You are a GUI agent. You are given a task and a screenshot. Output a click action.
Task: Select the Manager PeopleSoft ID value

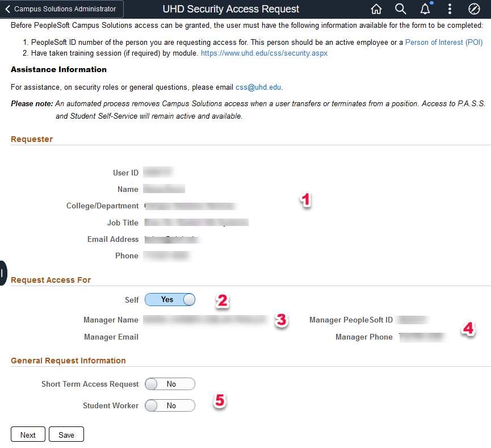[413, 320]
